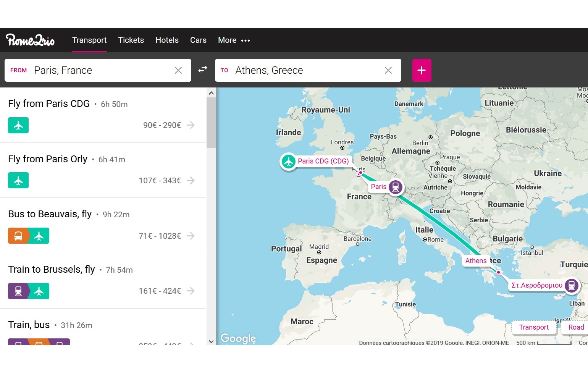Open the Transport tab

click(89, 40)
